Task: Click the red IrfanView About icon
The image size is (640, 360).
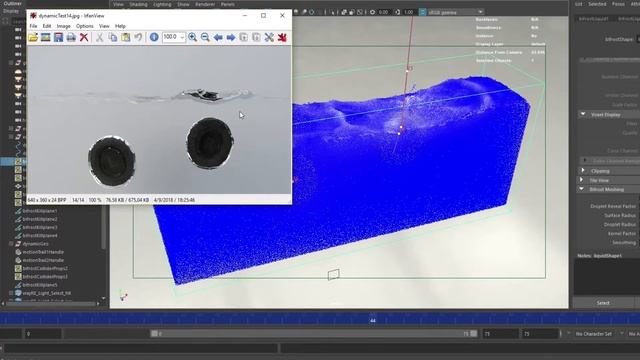Action: point(282,38)
